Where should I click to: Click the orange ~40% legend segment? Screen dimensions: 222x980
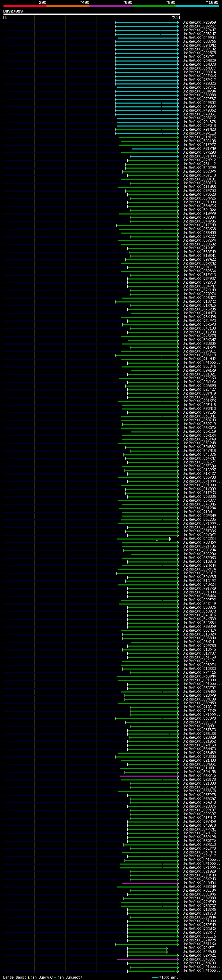(68, 6)
